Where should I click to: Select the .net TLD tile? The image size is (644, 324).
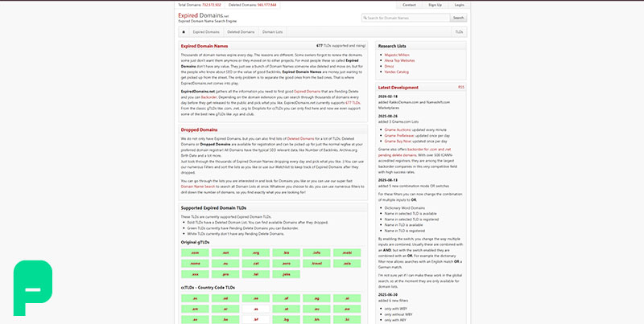coord(225,252)
